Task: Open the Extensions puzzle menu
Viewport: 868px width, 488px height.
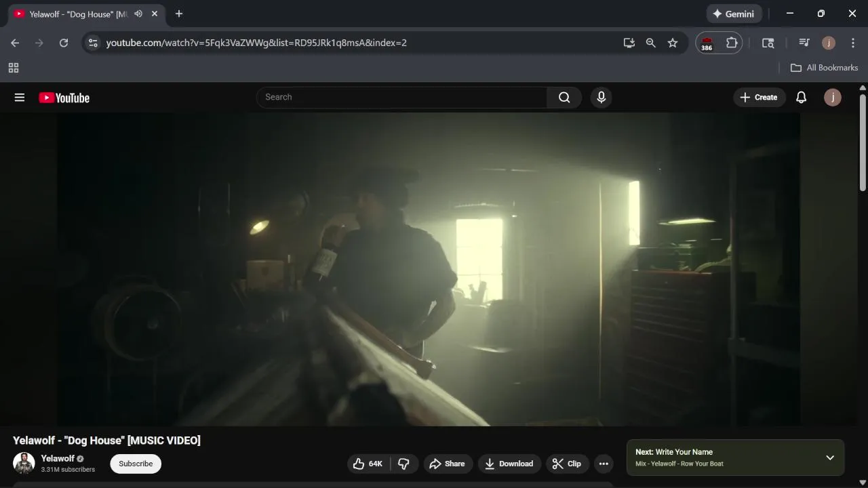Action: pos(732,43)
